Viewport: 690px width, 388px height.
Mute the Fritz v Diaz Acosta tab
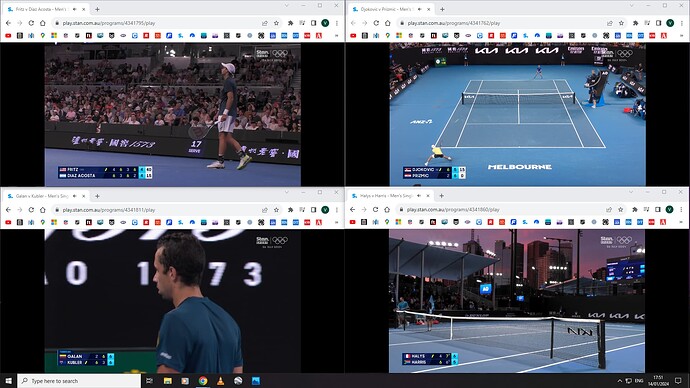[x=75, y=9]
